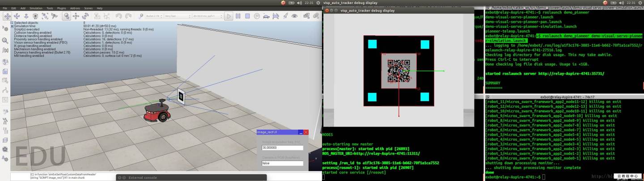Screen dimensions: 644x181
Task: Toggle real-time mode clock icon
Action: [x=257, y=16]
